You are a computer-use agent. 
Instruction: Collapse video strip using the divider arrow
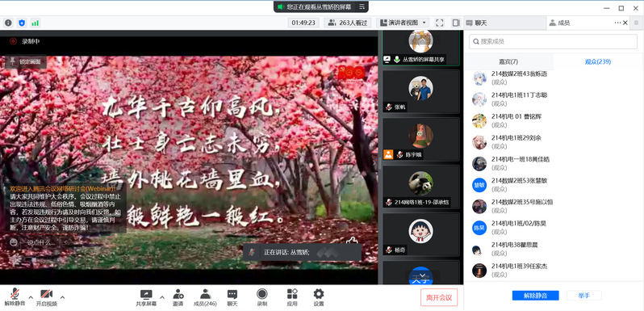pos(374,162)
